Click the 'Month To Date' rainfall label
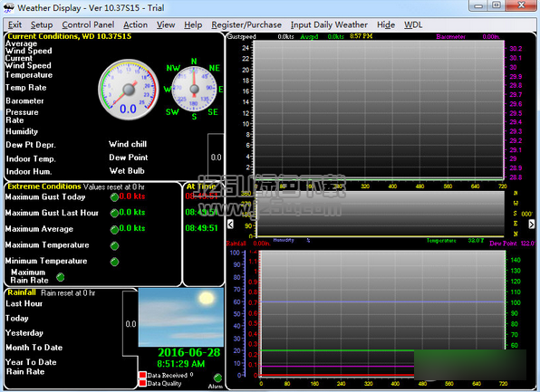This screenshot has height=392, width=540. point(34,348)
